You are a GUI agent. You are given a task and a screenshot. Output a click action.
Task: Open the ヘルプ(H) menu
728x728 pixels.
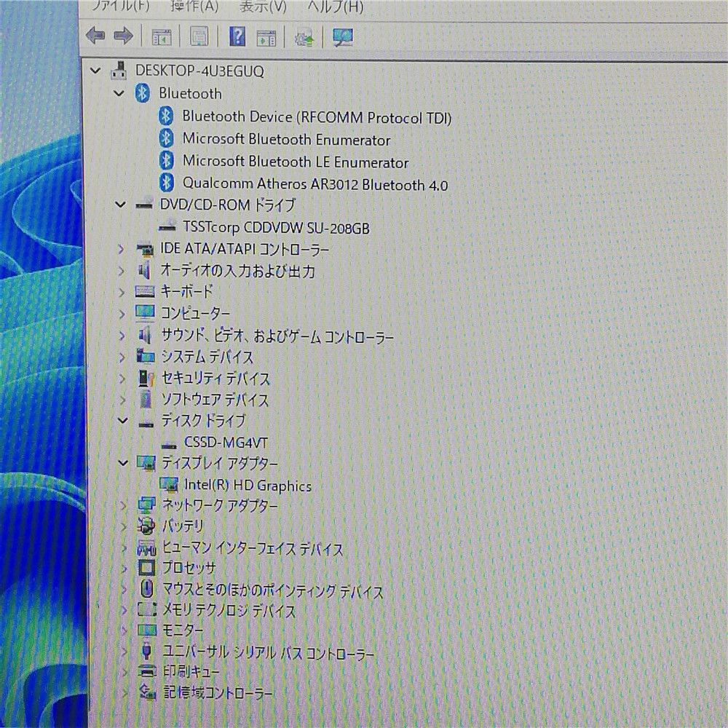click(x=336, y=7)
